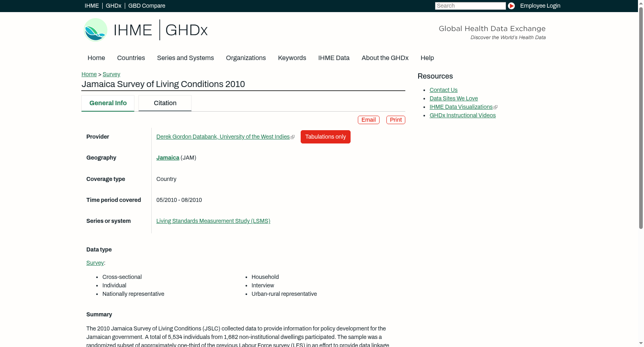Image resolution: width=644 pixels, height=347 pixels.
Task: Click the Urban-rural representative list item
Action: click(x=284, y=294)
